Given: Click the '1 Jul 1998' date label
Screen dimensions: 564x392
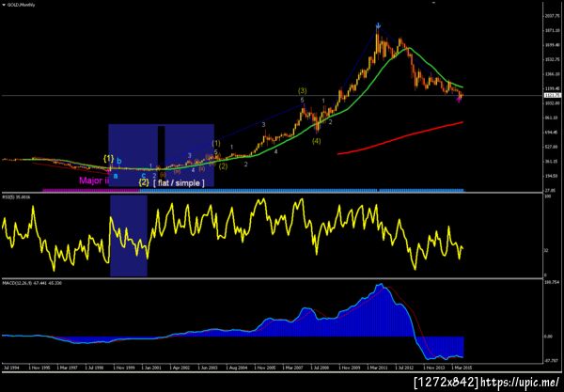Looking at the screenshot, I should pos(95,368).
